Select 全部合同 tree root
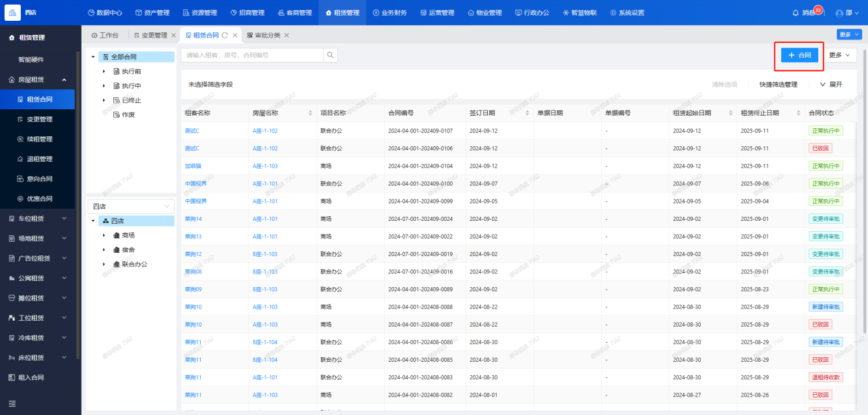Image resolution: width=868 pixels, height=415 pixels. pyautogui.click(x=137, y=57)
